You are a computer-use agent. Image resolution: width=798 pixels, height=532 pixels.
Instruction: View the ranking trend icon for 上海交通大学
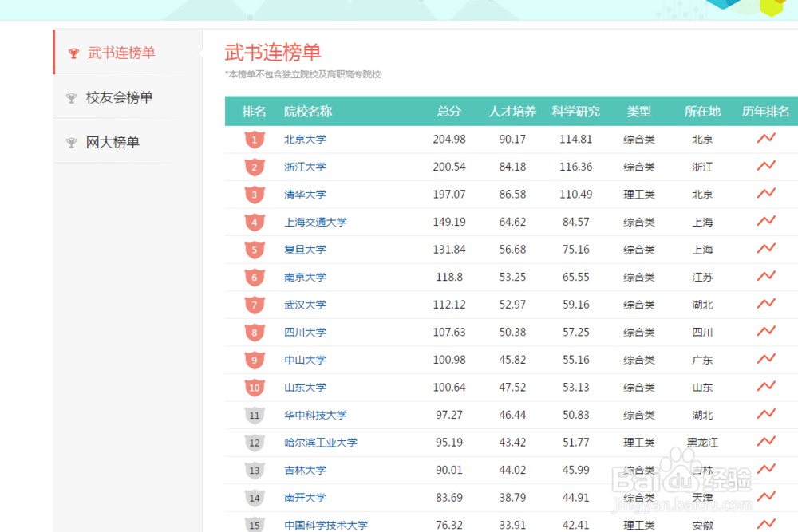[x=766, y=220]
